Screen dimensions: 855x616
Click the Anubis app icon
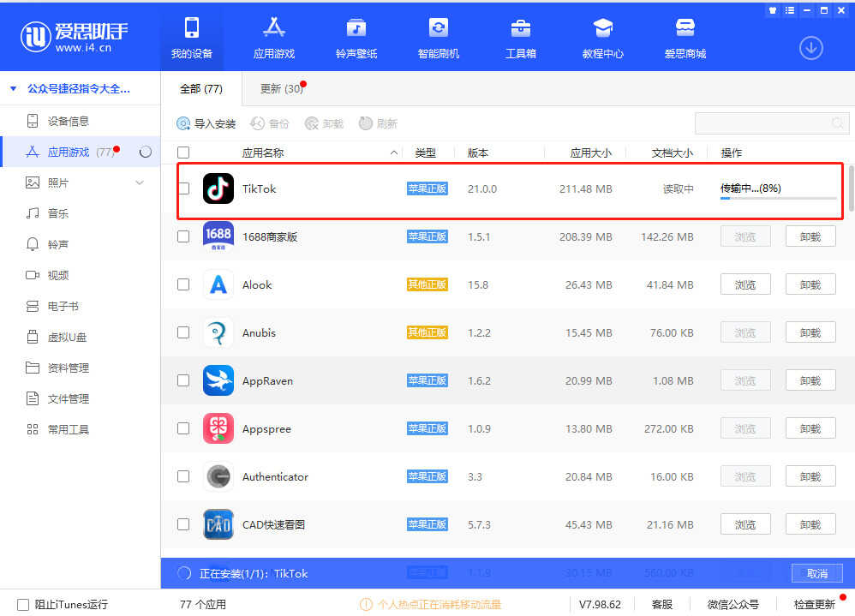218,332
